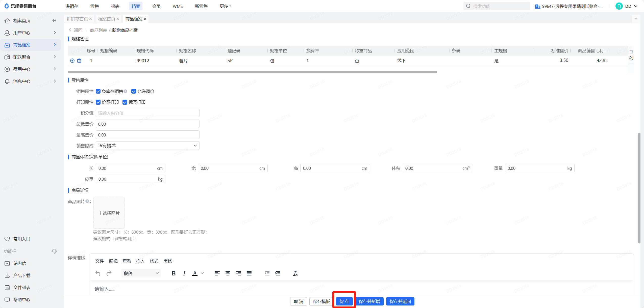Toggle 价签打印 checkbox
Viewport: 644px width, 308px height.
coord(98,102)
